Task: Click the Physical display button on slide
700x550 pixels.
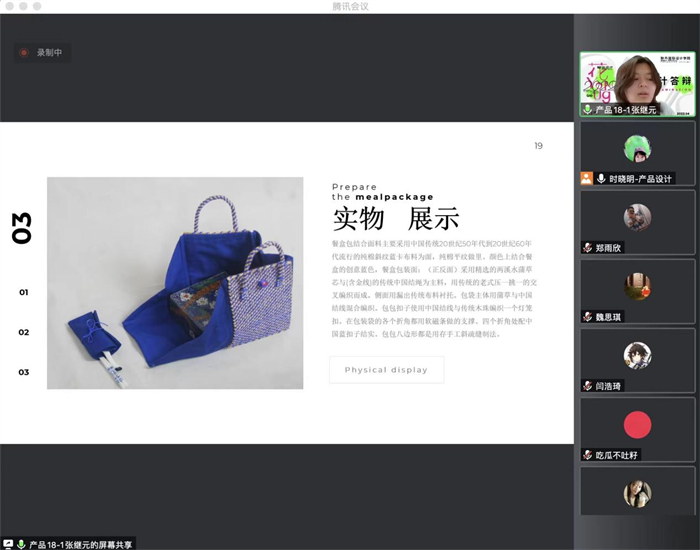Action: [387, 370]
